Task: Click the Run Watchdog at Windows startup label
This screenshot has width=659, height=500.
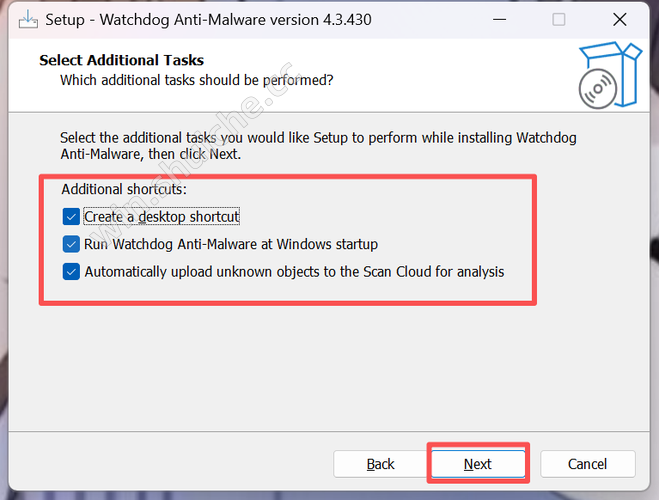Action: tap(231, 244)
